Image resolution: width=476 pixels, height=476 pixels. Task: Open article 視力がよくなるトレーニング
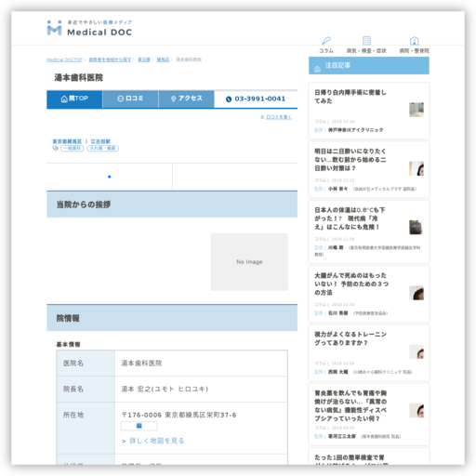click(350, 338)
